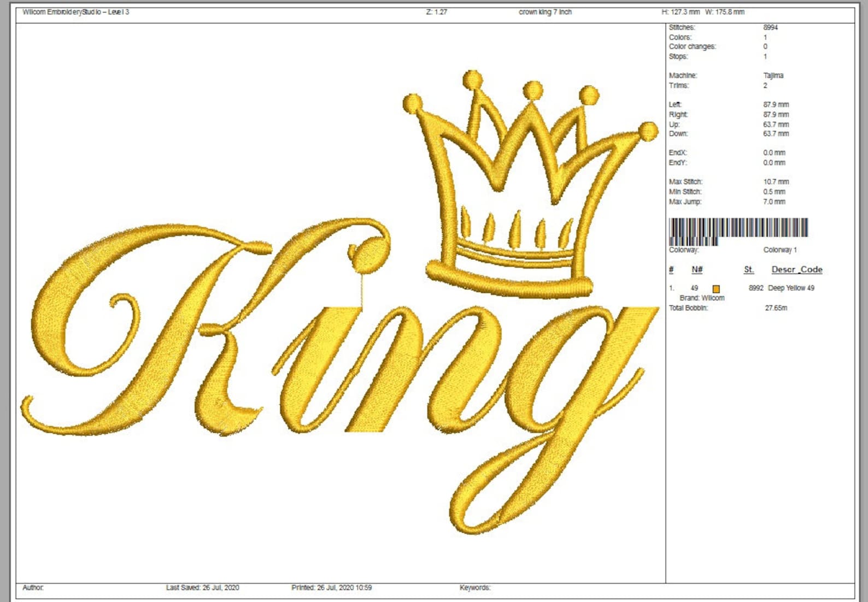Click the max jump value '7.0 mm'

point(774,202)
